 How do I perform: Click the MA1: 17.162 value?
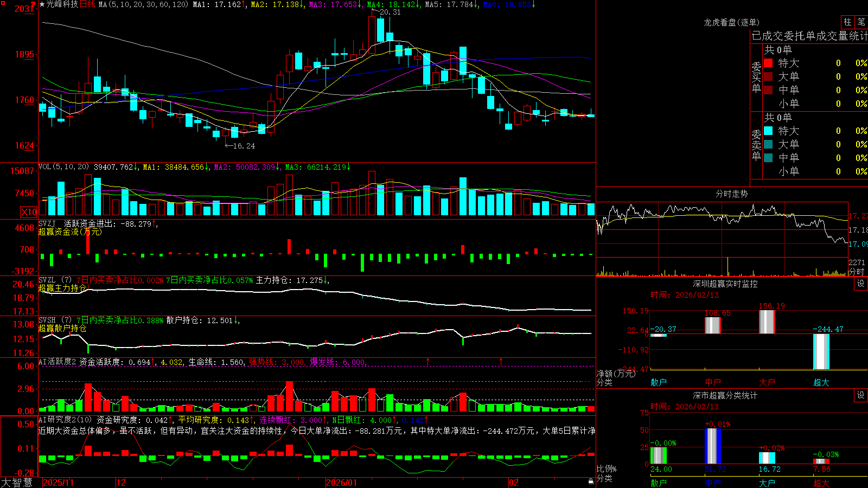tap(217, 4)
